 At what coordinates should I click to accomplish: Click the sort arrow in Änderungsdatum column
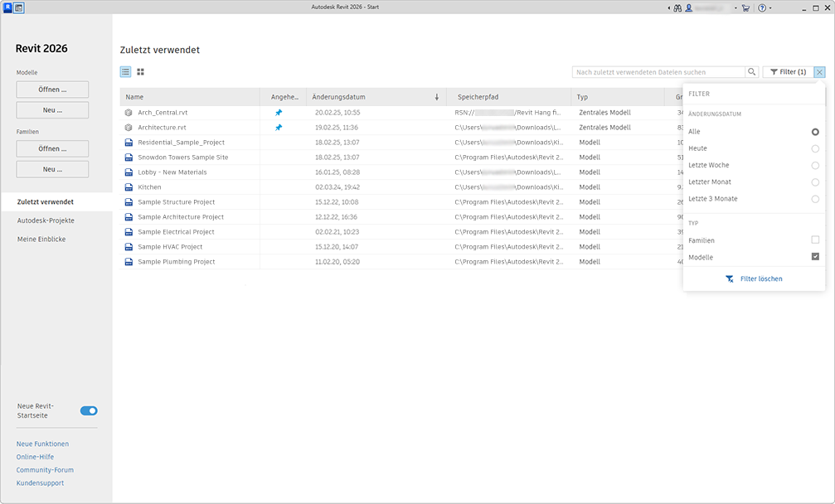pyautogui.click(x=437, y=97)
